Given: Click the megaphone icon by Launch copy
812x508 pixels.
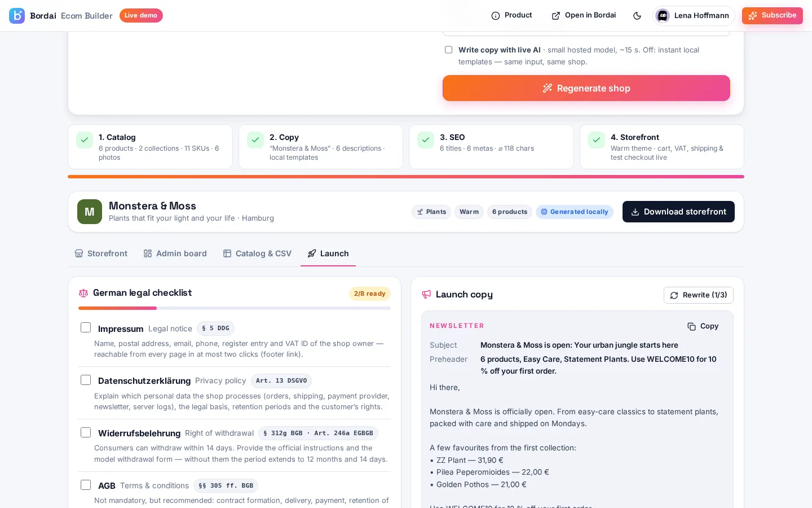Looking at the screenshot, I should 426,295.
